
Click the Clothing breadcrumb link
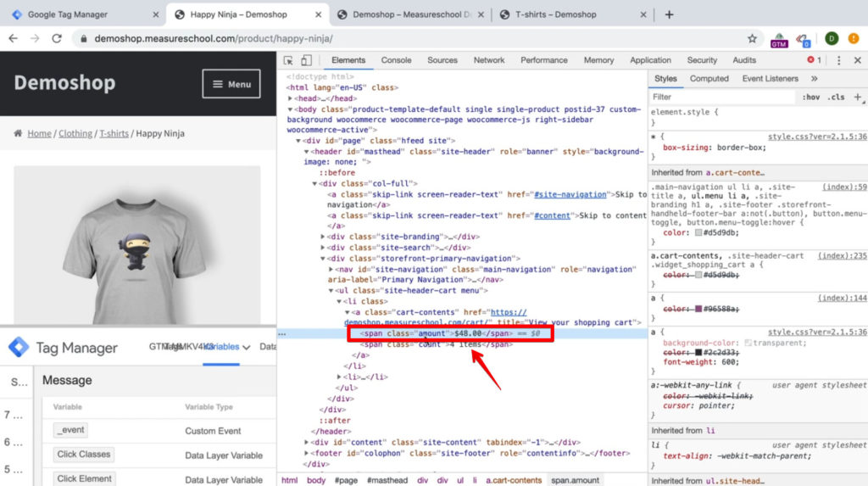pyautogui.click(x=75, y=133)
